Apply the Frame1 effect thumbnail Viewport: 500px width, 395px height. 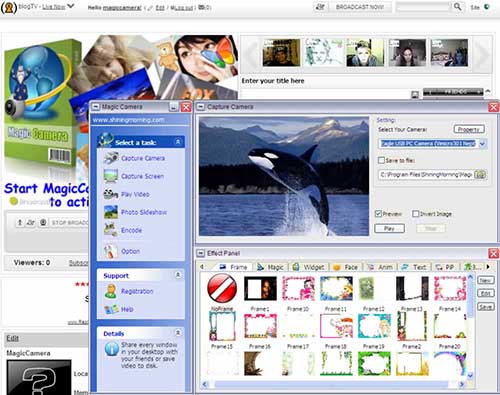click(x=260, y=289)
